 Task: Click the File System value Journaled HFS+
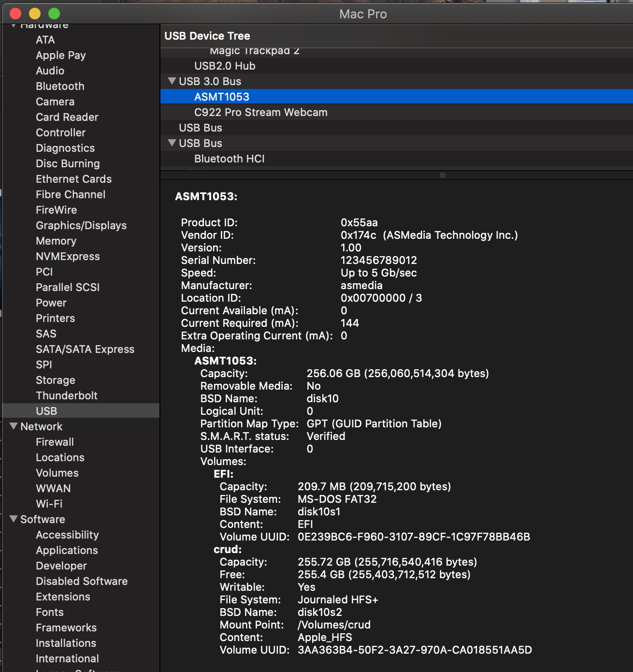(338, 599)
